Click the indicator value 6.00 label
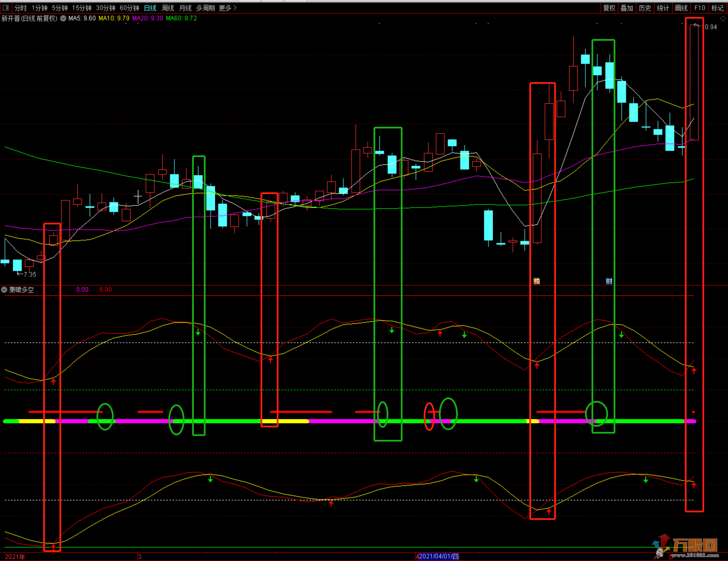Image resolution: width=728 pixels, height=561 pixels. (105, 290)
